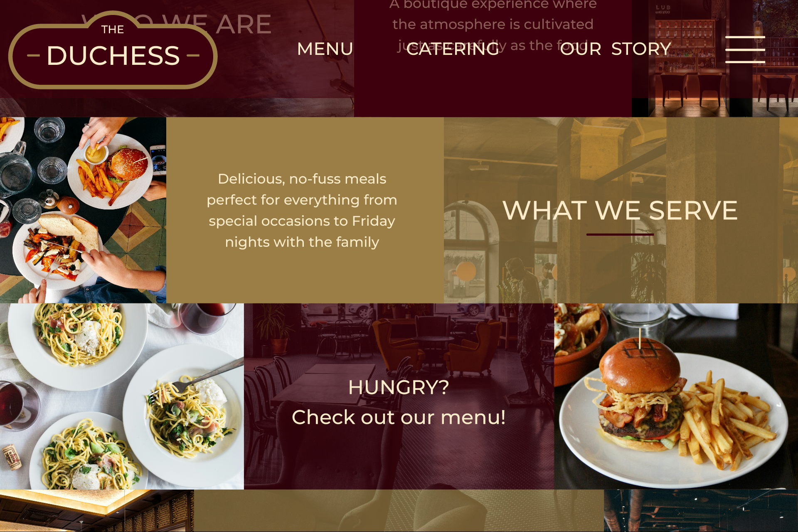
Task: View the pasta plates photo
Action: pos(122,396)
